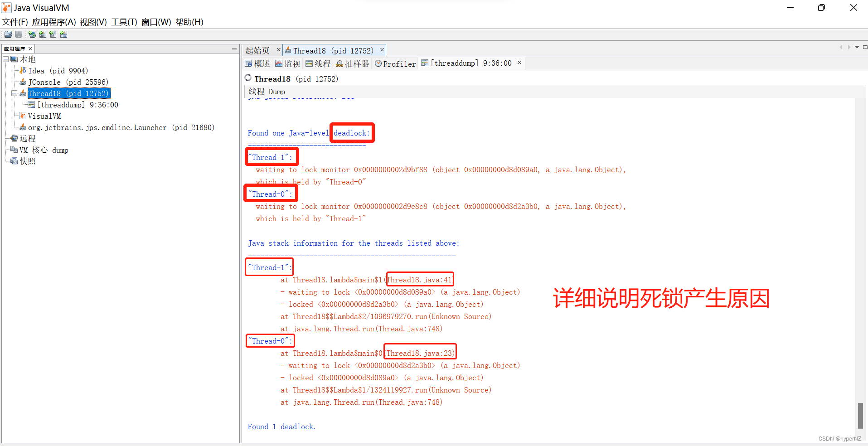Click the 应用程序 panel tab label

tap(15, 48)
